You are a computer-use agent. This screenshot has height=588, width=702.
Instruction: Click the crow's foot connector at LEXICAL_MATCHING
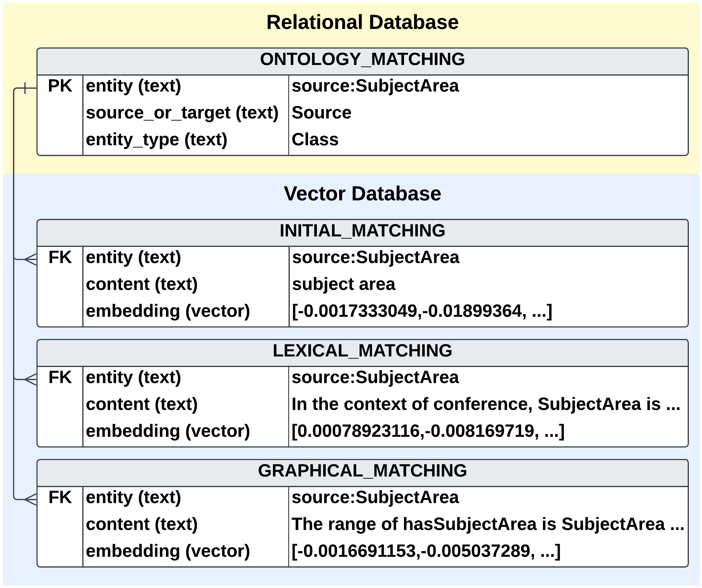pyautogui.click(x=30, y=380)
